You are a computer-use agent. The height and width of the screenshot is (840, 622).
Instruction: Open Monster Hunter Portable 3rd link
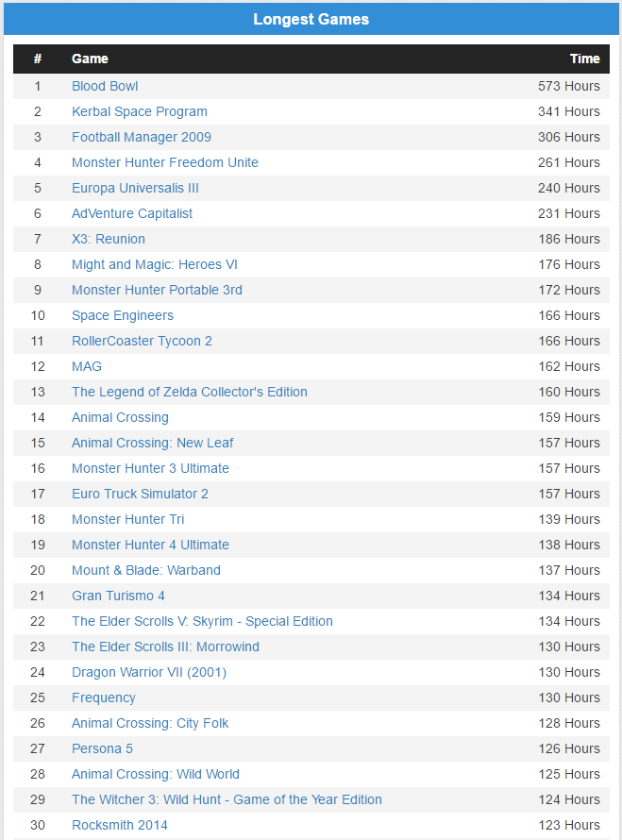pyautogui.click(x=157, y=290)
